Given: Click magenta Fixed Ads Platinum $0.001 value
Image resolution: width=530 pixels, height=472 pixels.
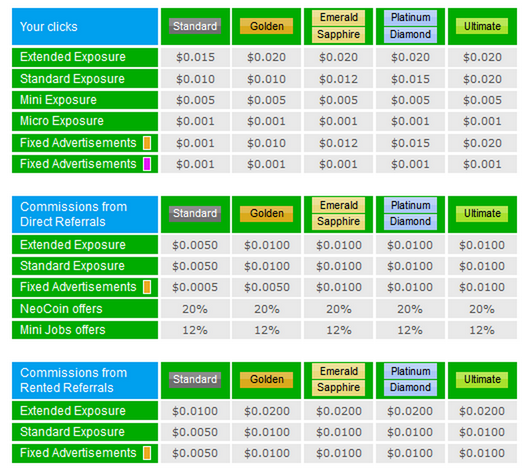Looking at the screenshot, I should coord(410,164).
